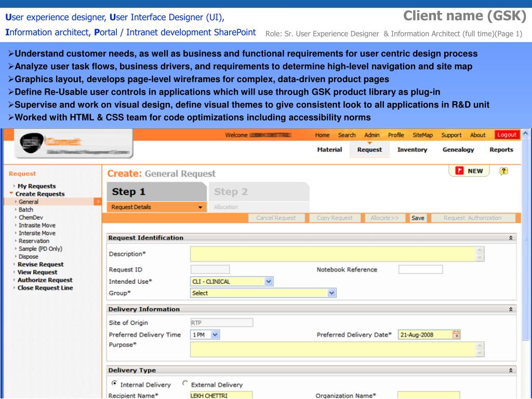Click the Allocate>> button

click(384, 218)
